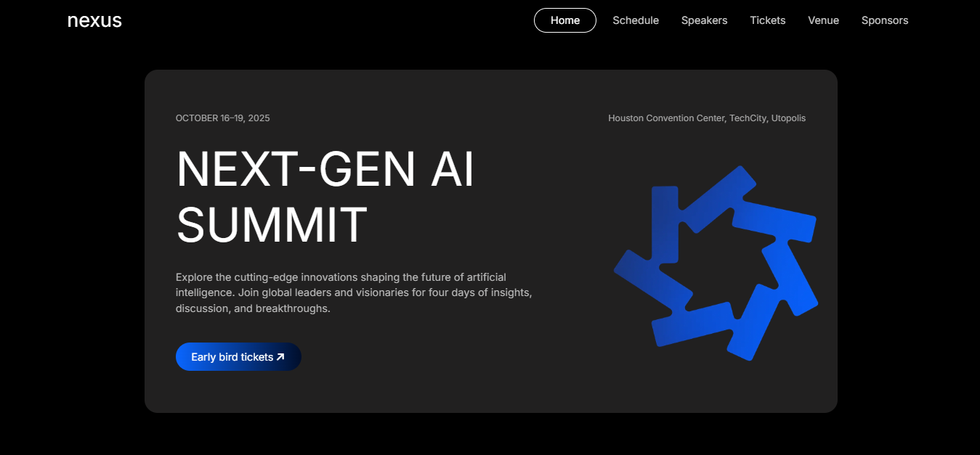This screenshot has height=455, width=980.
Task: Click the Early bird tickets button
Action: 238,357
